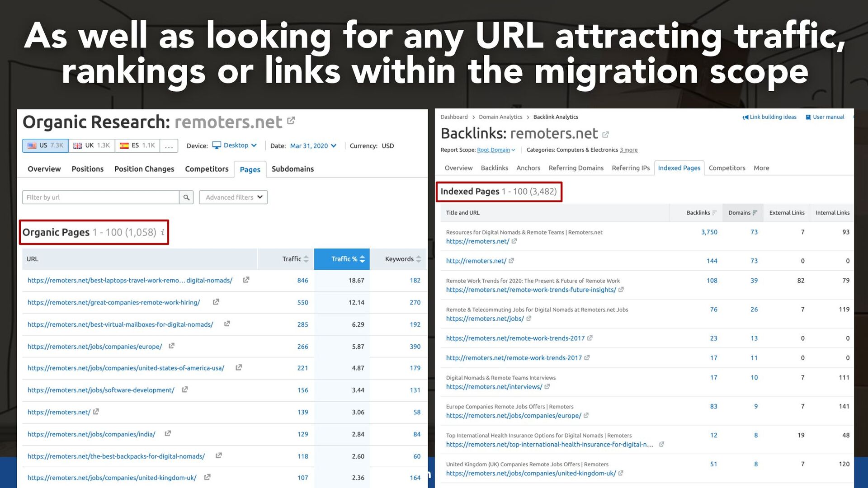868x488 pixels.
Task: Open external link icon for http://remoters.net/ indexed page
Action: pyautogui.click(x=511, y=261)
